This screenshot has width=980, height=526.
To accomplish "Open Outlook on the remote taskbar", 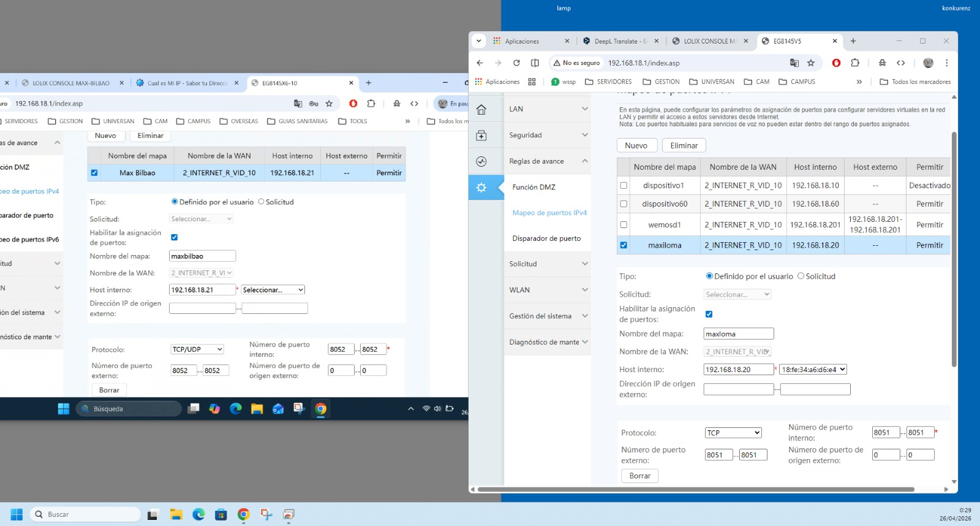I will pos(278,409).
